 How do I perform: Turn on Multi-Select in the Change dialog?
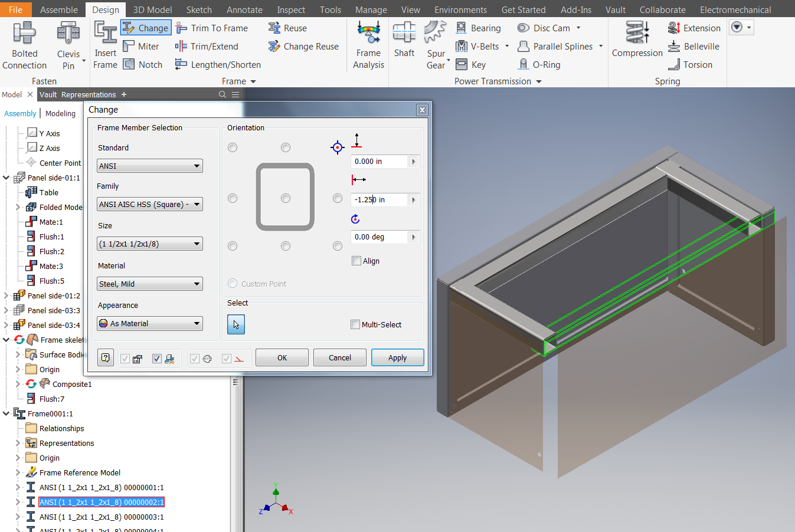pos(355,324)
